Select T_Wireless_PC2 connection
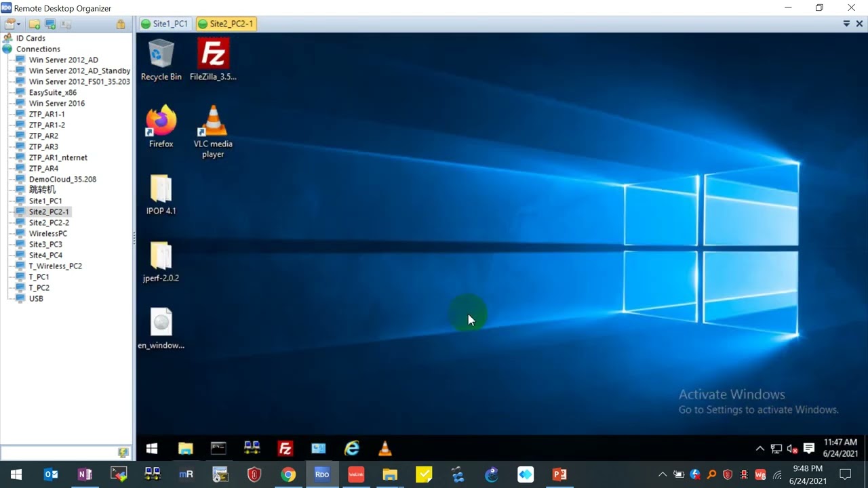This screenshot has height=488, width=868. pyautogui.click(x=56, y=266)
